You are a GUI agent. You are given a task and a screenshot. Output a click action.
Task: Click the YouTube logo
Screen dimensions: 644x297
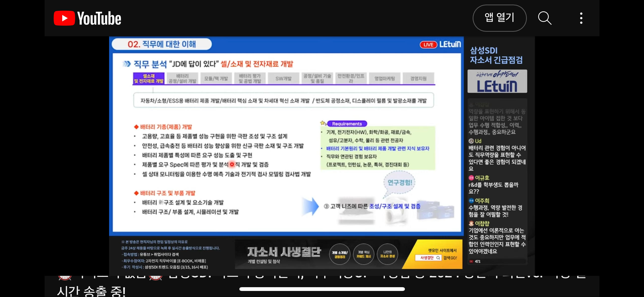pyautogui.click(x=87, y=18)
